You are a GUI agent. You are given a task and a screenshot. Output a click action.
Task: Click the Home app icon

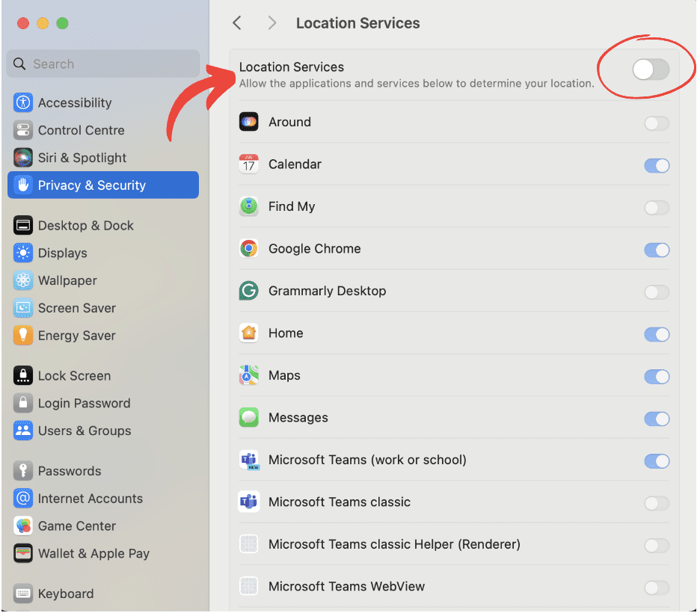coord(248,333)
